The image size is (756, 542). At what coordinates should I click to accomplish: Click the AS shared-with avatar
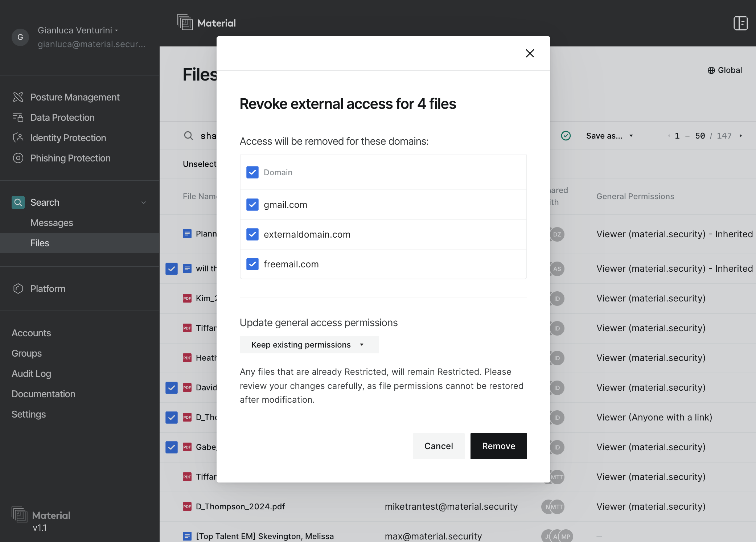(x=557, y=269)
